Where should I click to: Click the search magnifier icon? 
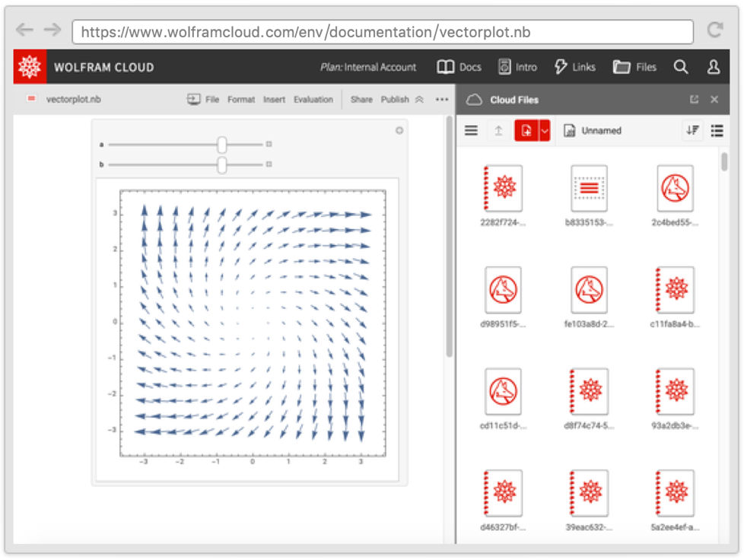pos(681,67)
